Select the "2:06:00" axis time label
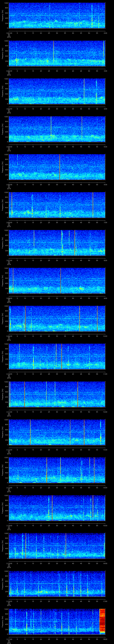This screenshot has width=114, height=644. click(9, 223)
